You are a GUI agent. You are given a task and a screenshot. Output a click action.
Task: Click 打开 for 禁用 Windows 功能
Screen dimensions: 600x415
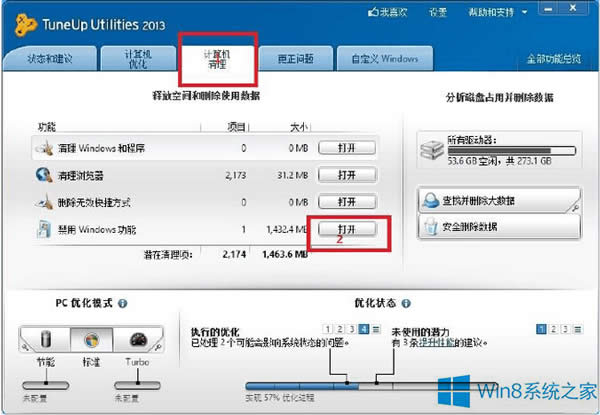346,229
